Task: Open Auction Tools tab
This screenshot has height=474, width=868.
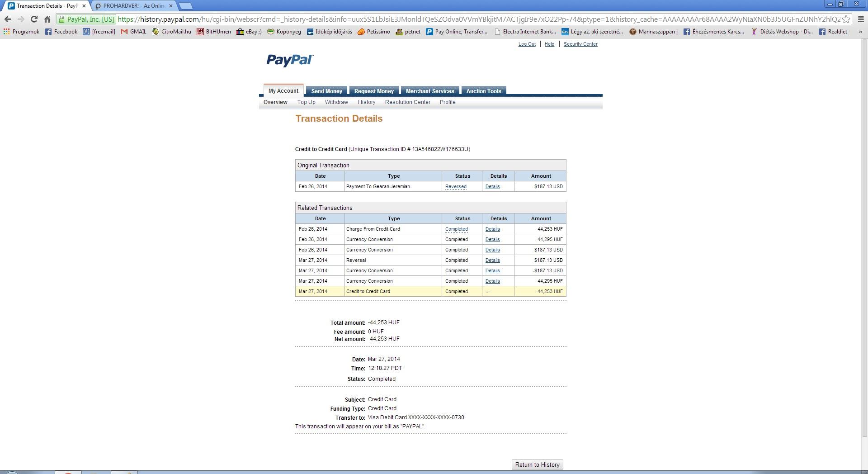Action: tap(484, 91)
